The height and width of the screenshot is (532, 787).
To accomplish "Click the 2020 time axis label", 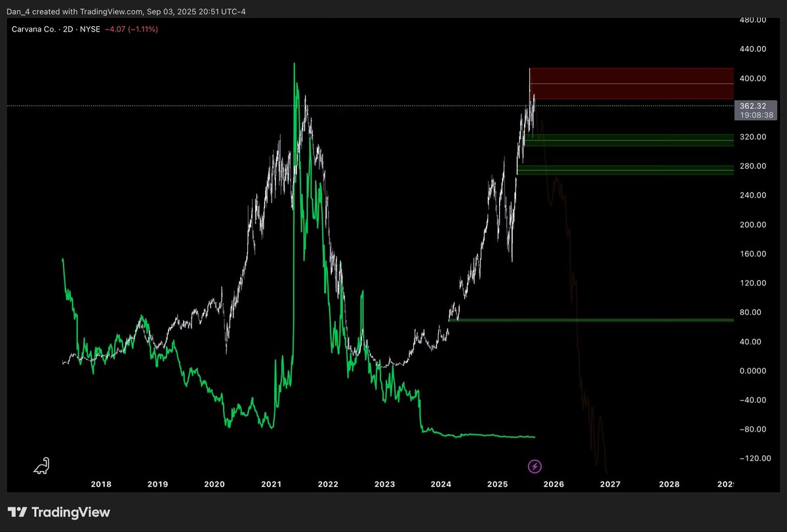I will [214, 484].
